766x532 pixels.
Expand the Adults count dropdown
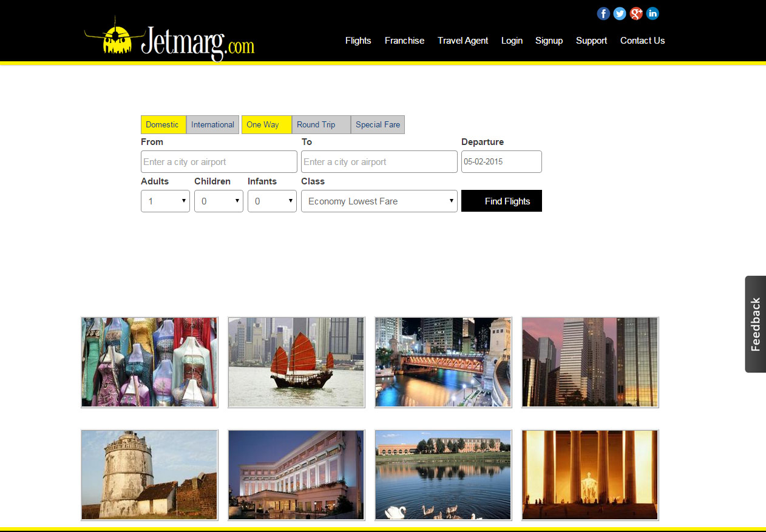click(165, 201)
